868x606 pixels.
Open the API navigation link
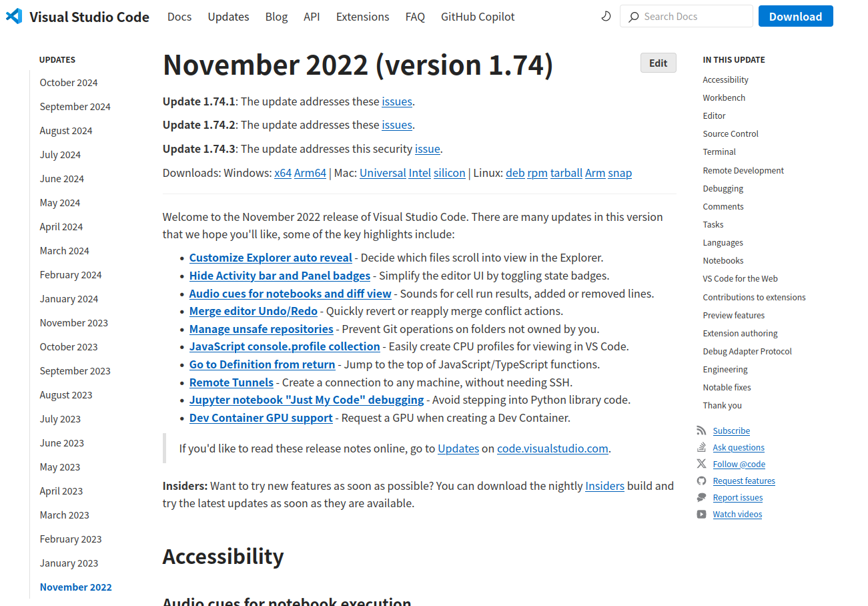point(312,17)
